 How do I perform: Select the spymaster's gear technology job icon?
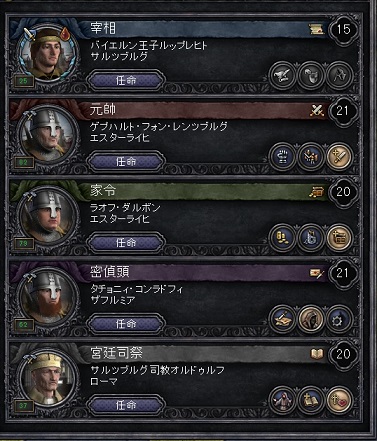tap(339, 319)
